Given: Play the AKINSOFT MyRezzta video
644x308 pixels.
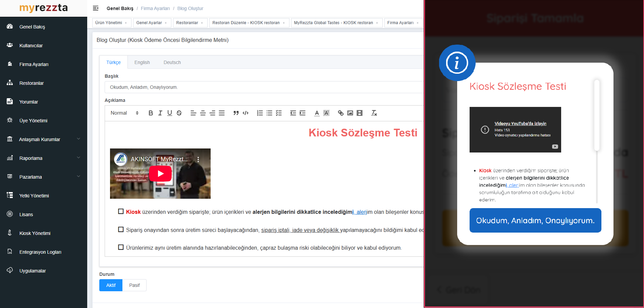Looking at the screenshot, I should point(160,174).
